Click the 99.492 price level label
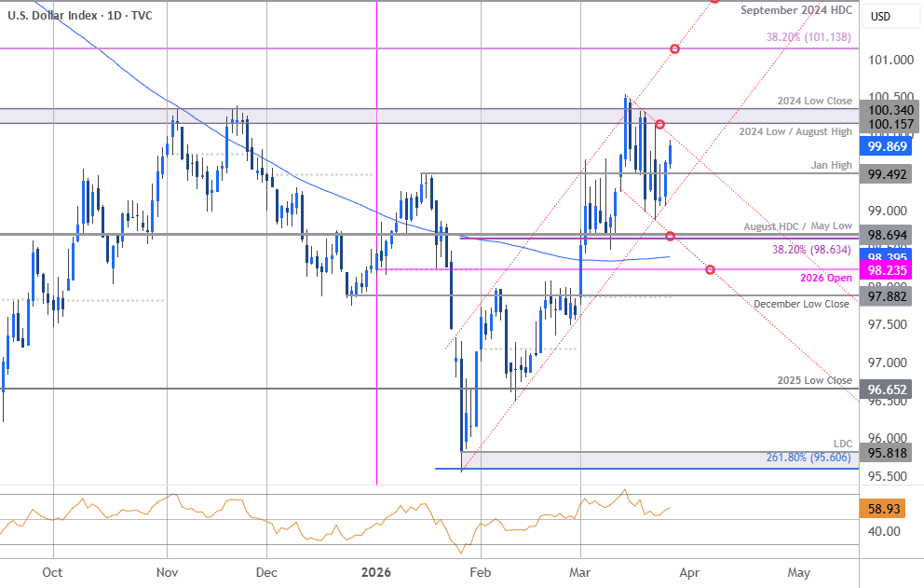Image resolution: width=924 pixels, height=588 pixels. tap(888, 174)
